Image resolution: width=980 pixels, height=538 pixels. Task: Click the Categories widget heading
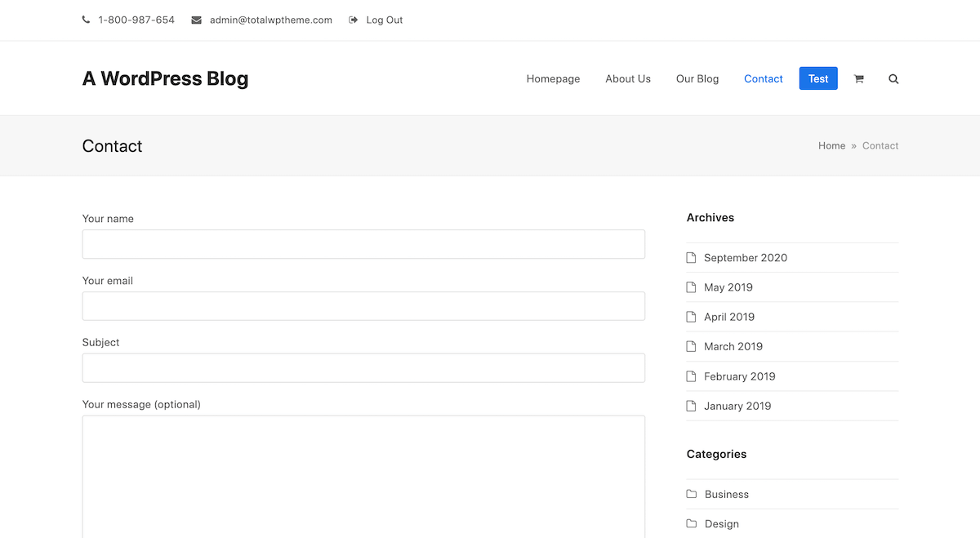[717, 454]
